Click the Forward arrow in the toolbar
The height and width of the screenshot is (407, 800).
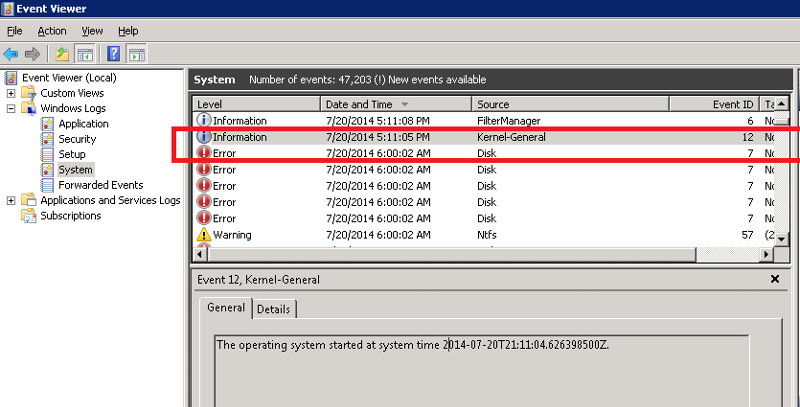pyautogui.click(x=32, y=54)
